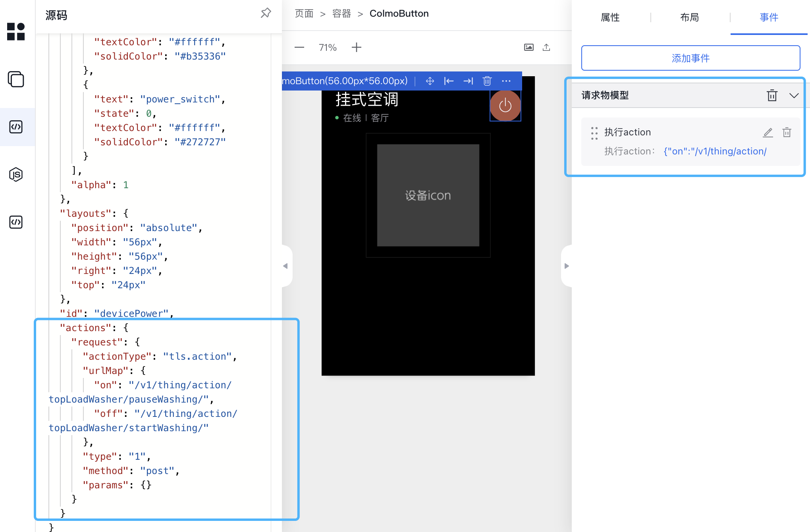810x532 pixels.
Task: Click the "layouts": { code line
Action: click(94, 214)
